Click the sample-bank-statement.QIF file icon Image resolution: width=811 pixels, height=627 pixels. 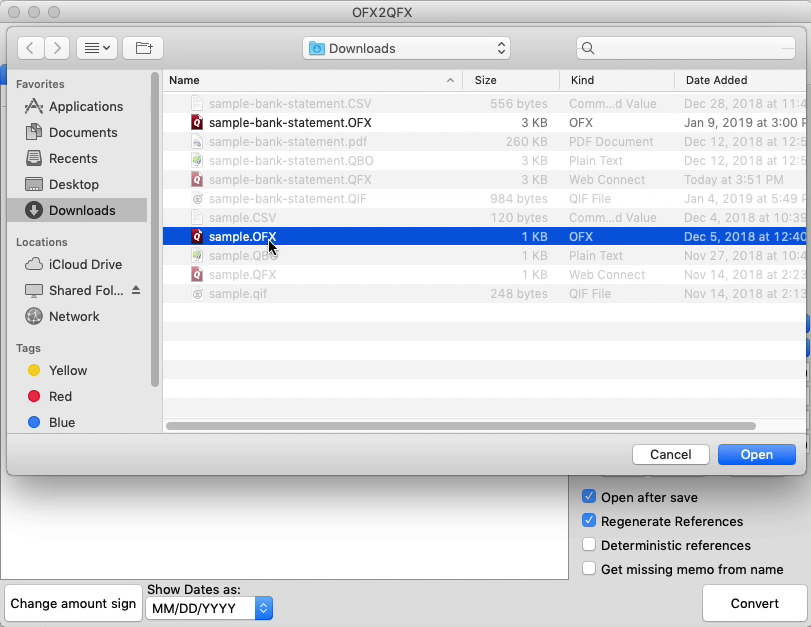click(x=197, y=199)
